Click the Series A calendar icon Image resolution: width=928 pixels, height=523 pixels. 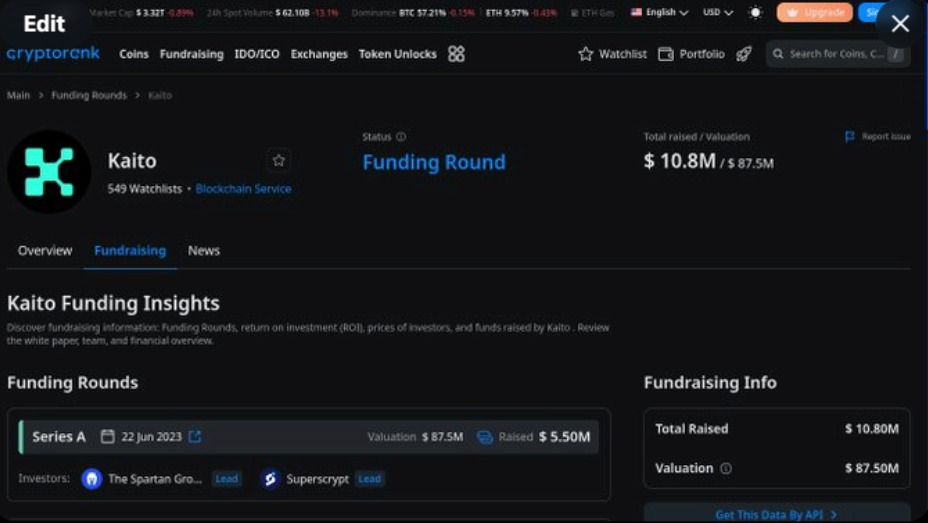[107, 437]
